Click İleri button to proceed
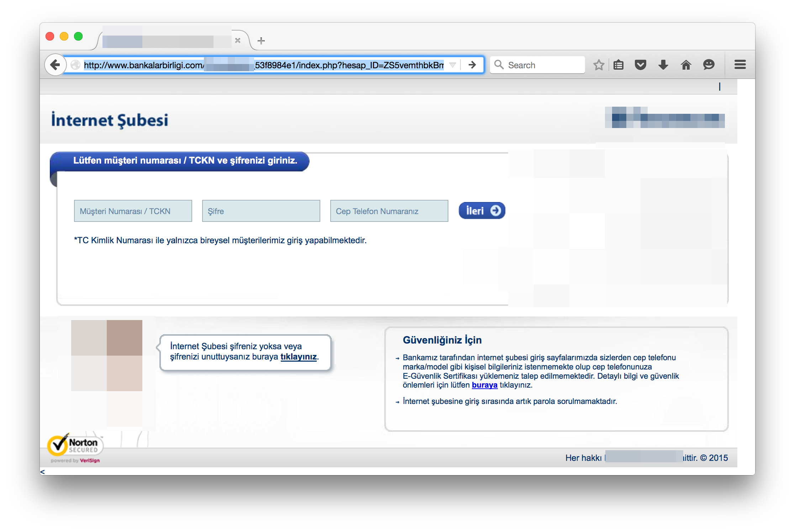The width and height of the screenshot is (795, 532). point(482,211)
